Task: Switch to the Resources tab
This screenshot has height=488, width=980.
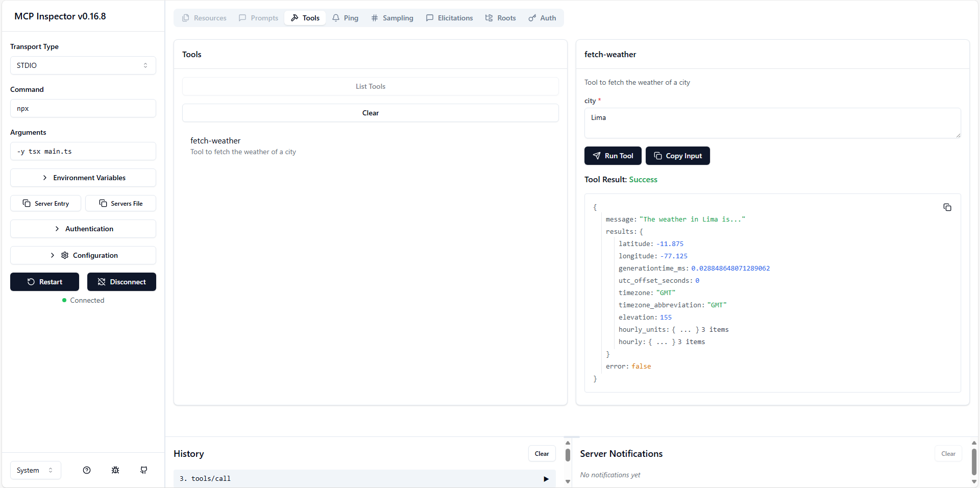Action: (x=204, y=18)
